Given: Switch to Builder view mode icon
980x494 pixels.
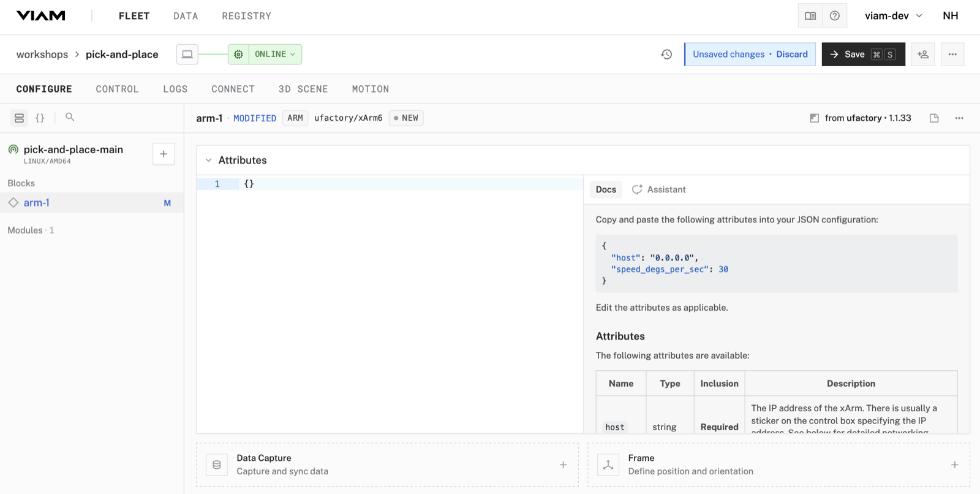Looking at the screenshot, I should 20,118.
